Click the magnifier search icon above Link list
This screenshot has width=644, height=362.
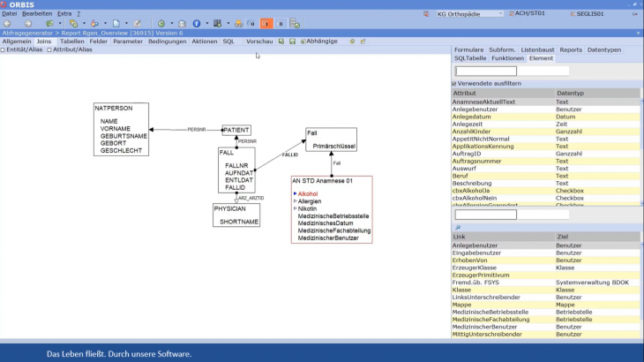click(458, 227)
